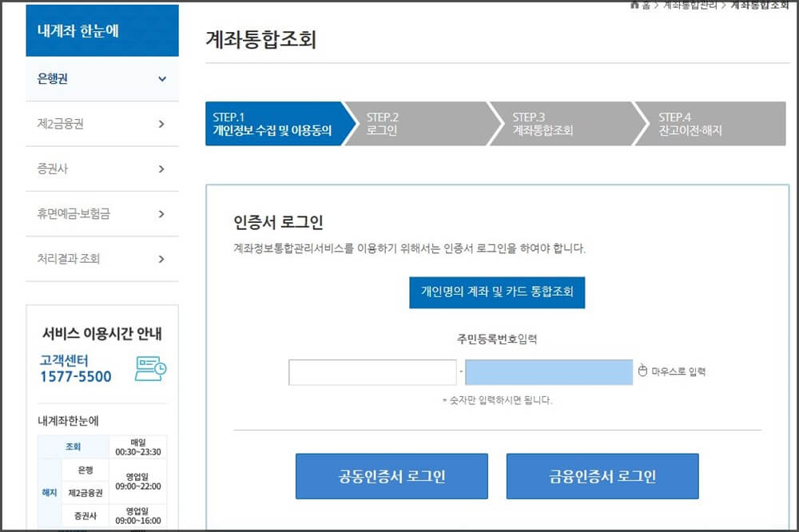This screenshot has width=799, height=532.
Task: Expand the 증권사 chevron arrow
Action: coord(161,169)
